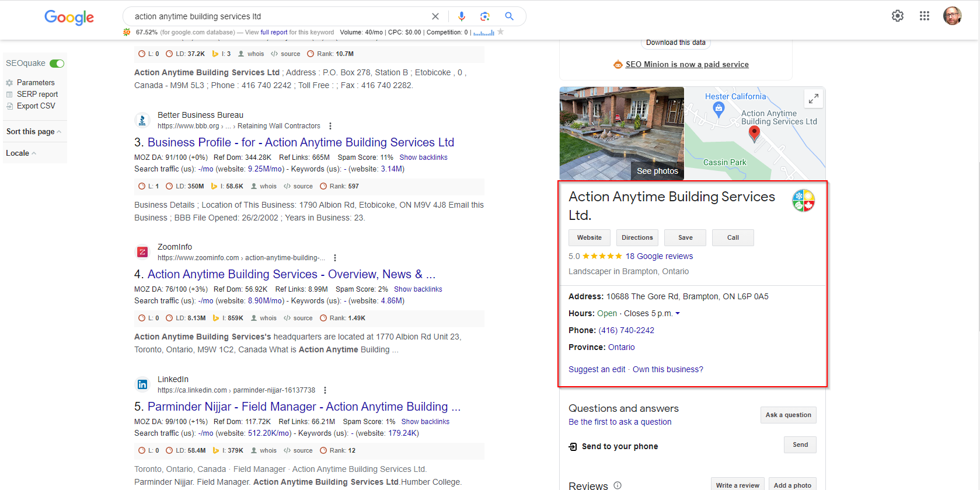
Task: Click the red map pin marker
Action: (x=754, y=134)
